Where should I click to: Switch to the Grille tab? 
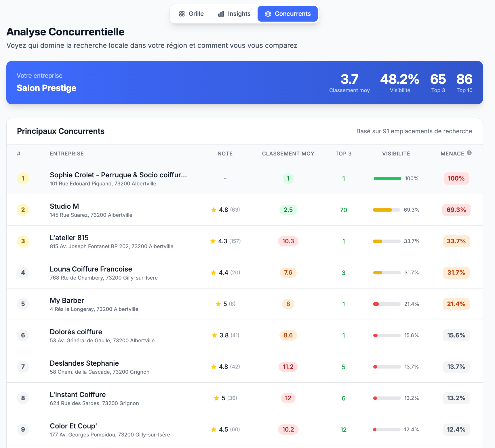[x=191, y=14]
